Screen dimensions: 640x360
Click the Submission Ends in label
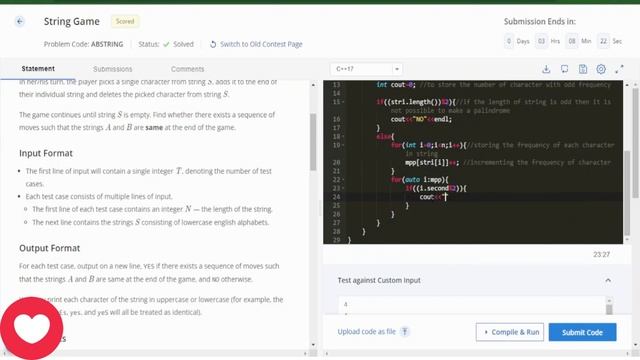(540, 21)
